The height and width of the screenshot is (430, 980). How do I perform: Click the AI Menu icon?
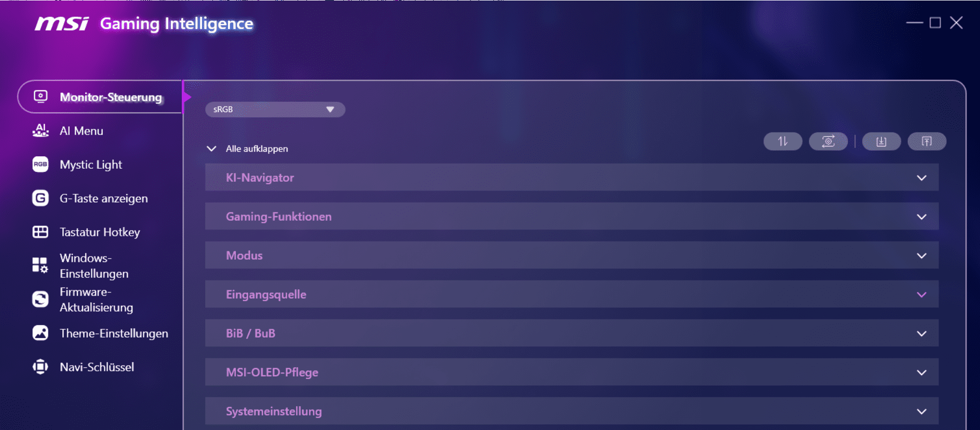41,130
